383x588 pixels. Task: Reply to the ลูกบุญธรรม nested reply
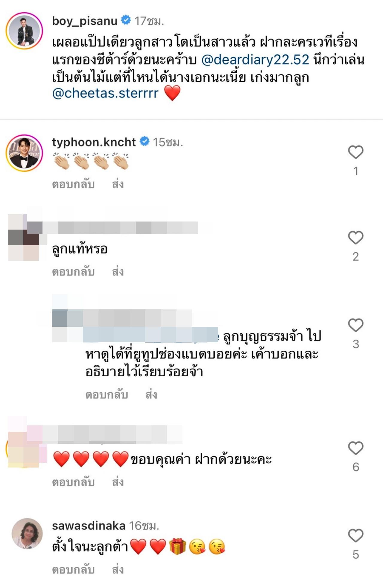(107, 395)
